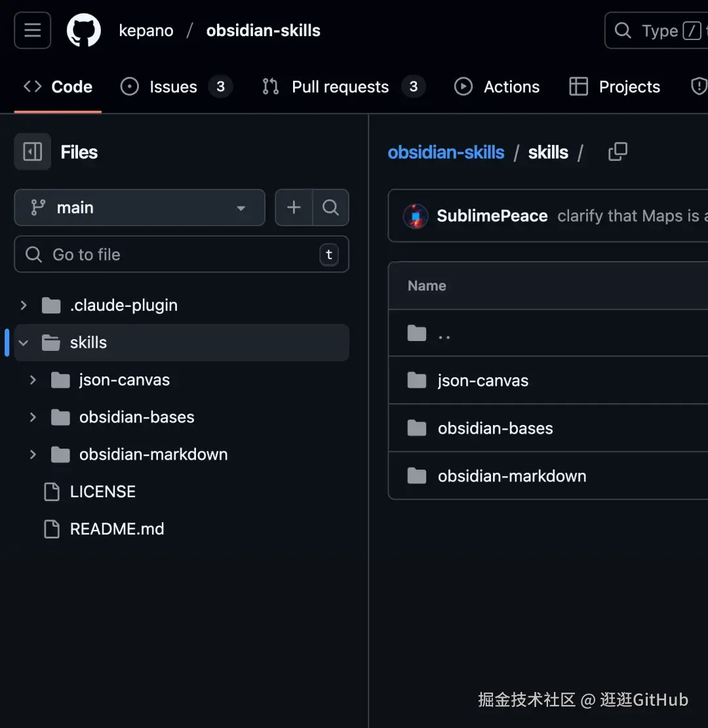Select the skills folder in tree
The width and height of the screenshot is (708, 728).
click(x=182, y=342)
